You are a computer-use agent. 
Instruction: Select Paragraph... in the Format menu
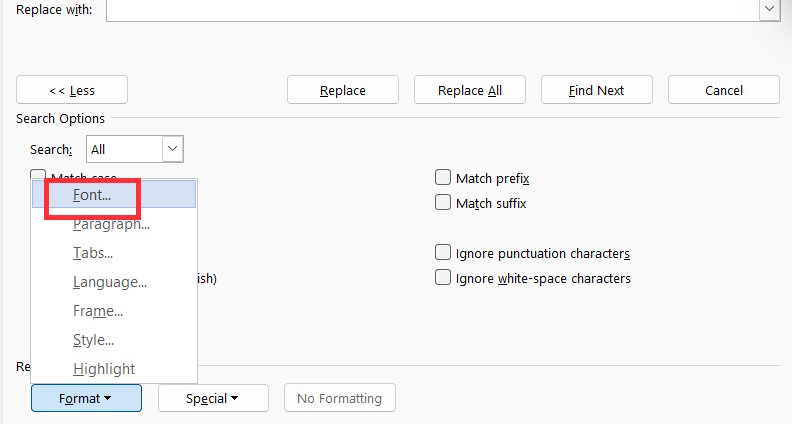[111, 225]
